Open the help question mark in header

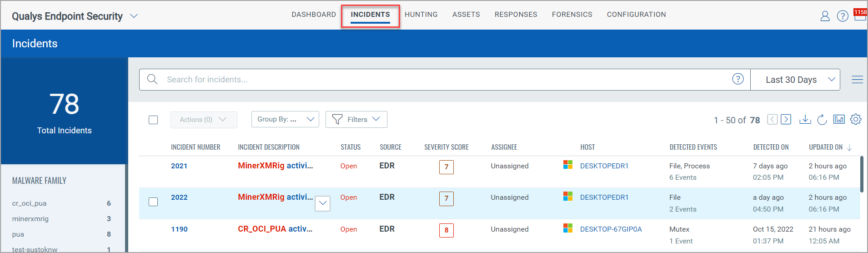(843, 16)
